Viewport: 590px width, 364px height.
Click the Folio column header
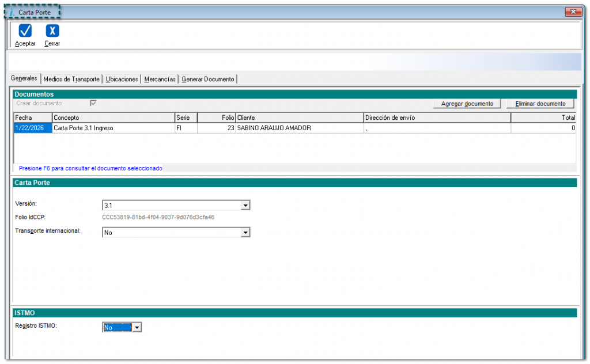[x=216, y=118]
